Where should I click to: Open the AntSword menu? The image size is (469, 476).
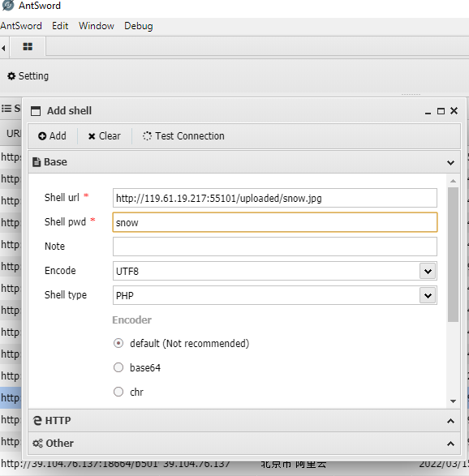click(x=21, y=26)
